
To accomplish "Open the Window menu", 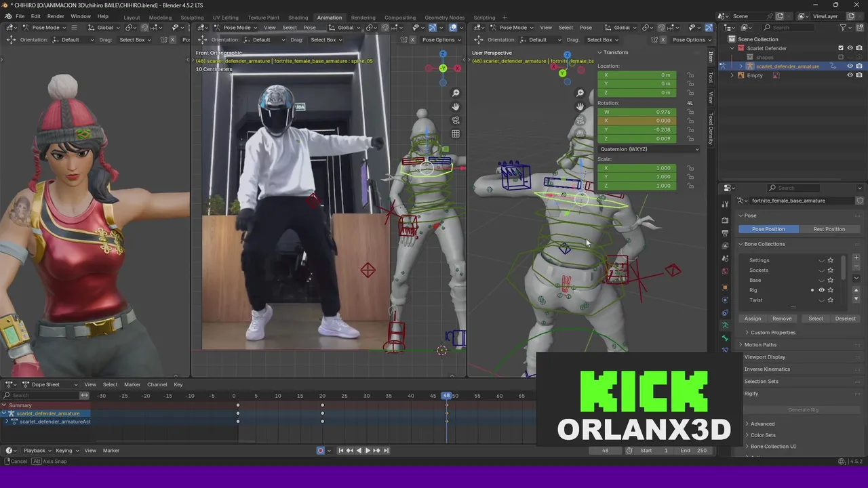I will pos(81,16).
